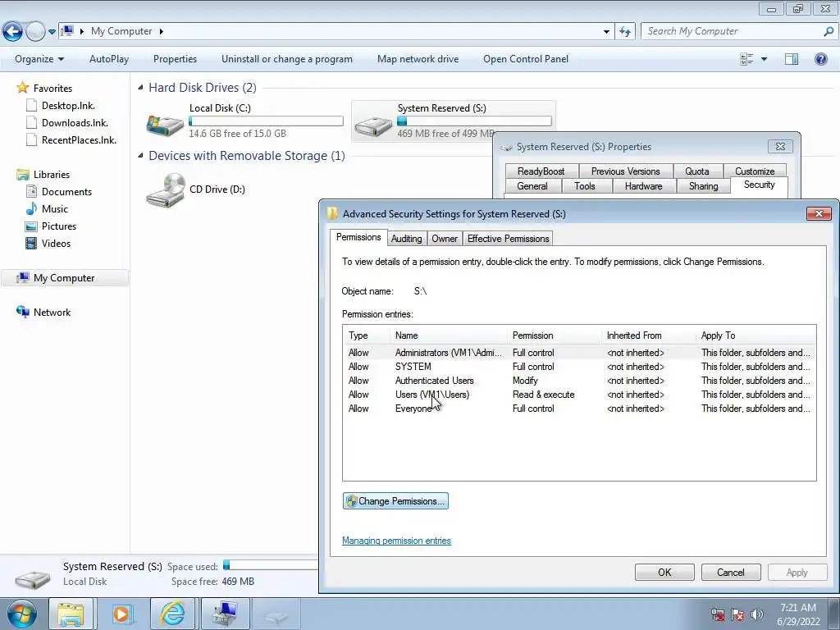Click AutoPlay in the toolbar
This screenshot has width=840, height=630.
(109, 59)
